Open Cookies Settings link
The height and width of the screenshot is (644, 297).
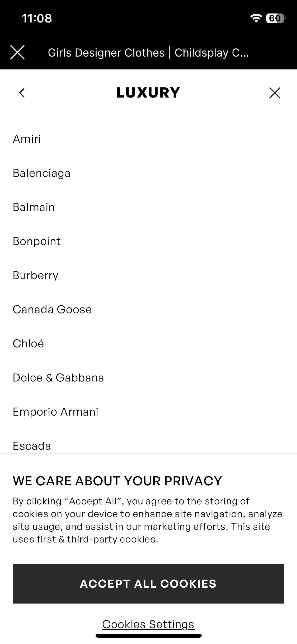click(x=148, y=624)
